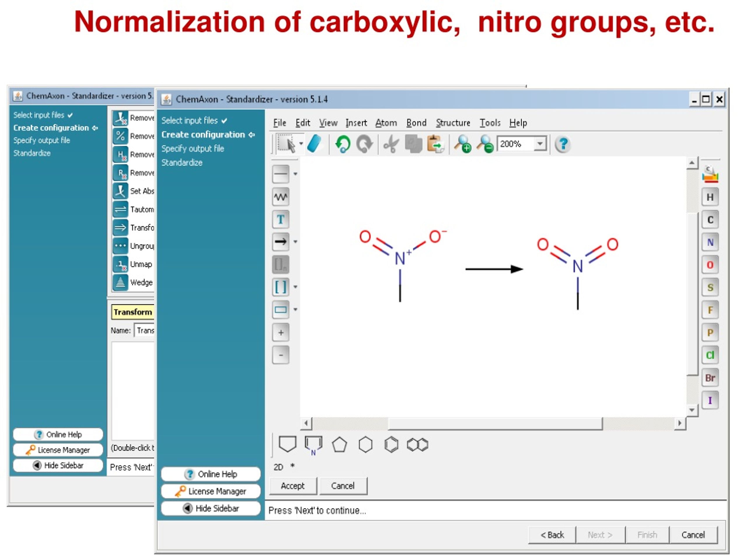The image size is (747, 560).
Task: Insert the naphthalene template
Action: click(417, 444)
